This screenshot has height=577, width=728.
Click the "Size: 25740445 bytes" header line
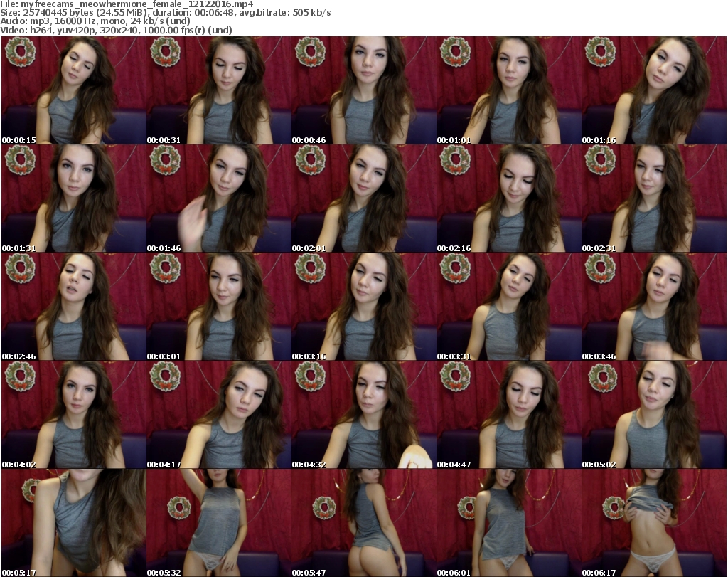tap(165, 13)
